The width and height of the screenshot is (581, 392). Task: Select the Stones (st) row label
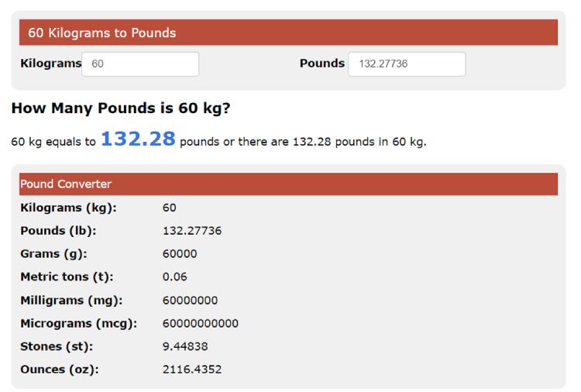tap(57, 346)
